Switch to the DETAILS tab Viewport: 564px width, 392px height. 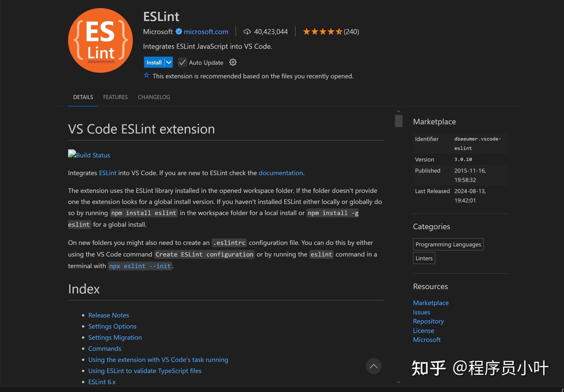pyautogui.click(x=83, y=97)
